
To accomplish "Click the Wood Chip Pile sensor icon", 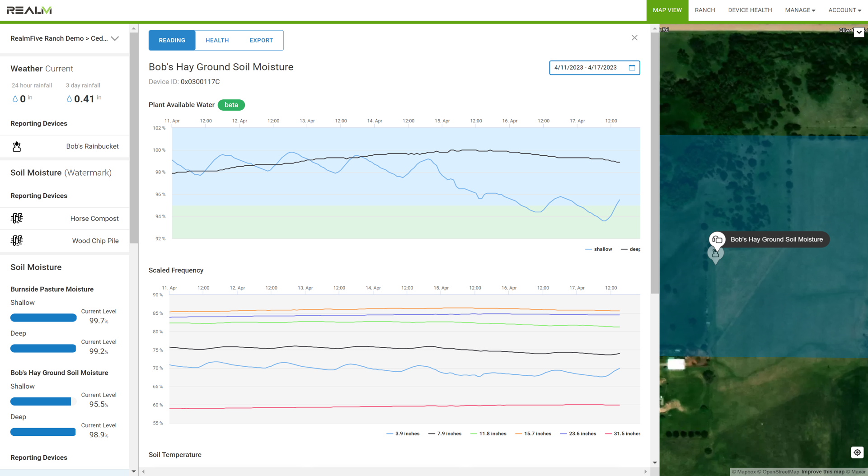I will point(17,241).
